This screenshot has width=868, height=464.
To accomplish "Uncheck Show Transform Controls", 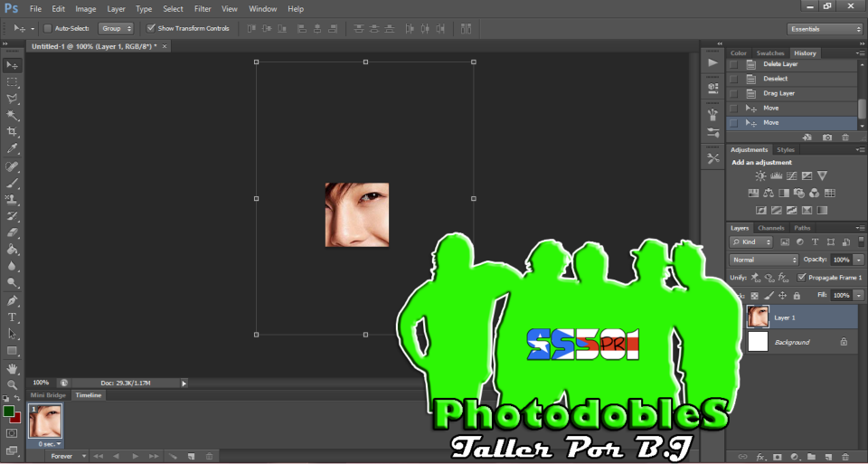I will coord(151,28).
